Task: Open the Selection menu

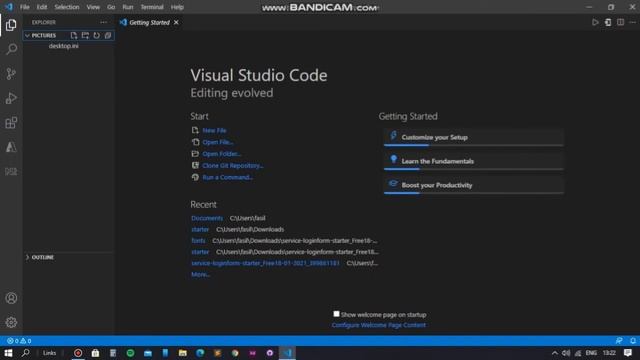Action: click(67, 7)
